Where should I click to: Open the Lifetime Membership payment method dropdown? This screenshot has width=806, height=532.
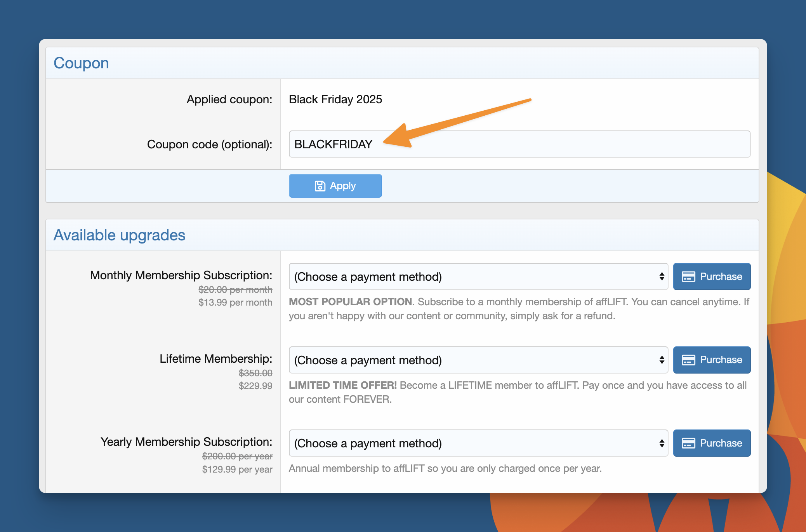pyautogui.click(x=478, y=360)
